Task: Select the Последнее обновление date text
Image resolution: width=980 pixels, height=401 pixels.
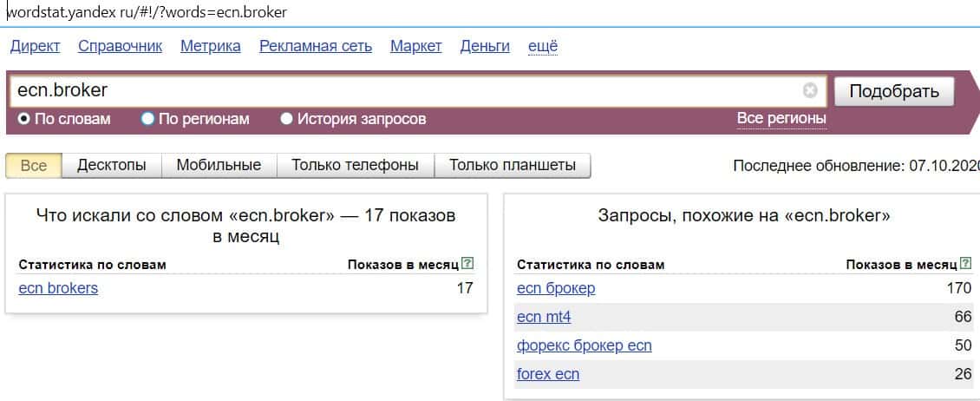Action: coord(856,166)
